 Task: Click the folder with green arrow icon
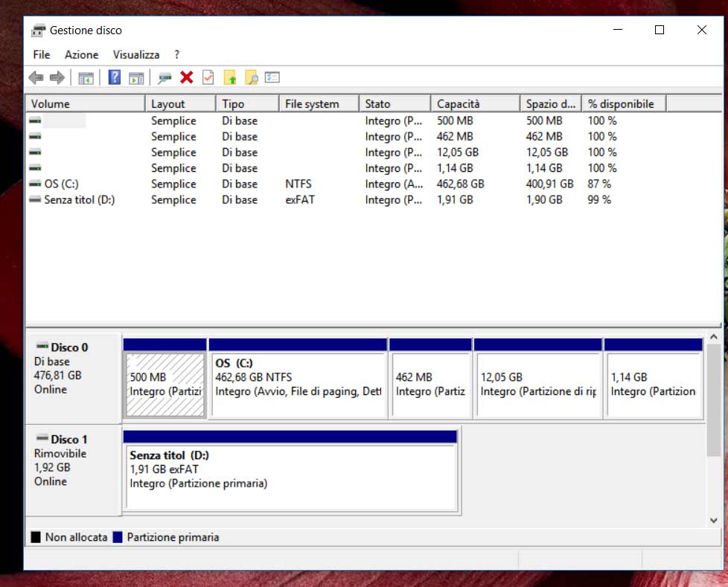coord(230,77)
